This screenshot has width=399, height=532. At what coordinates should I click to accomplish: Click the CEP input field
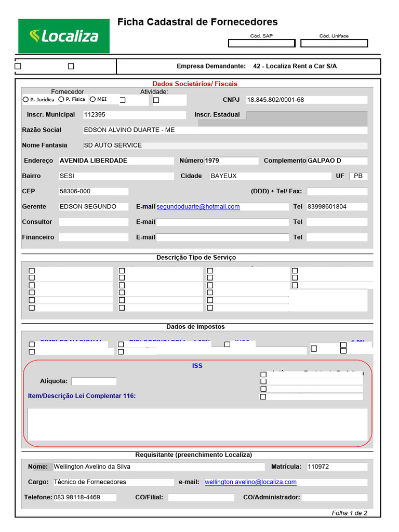click(94, 191)
